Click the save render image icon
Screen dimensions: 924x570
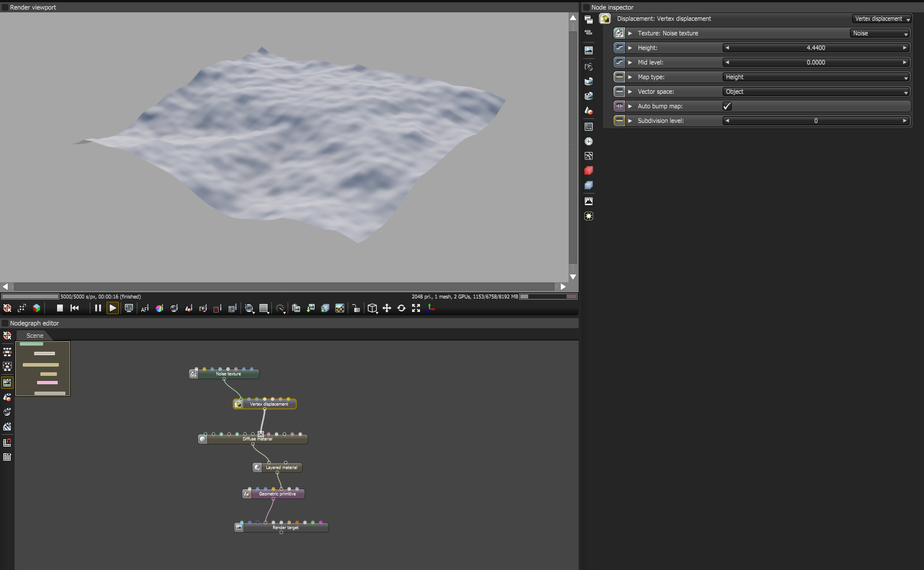click(x=311, y=308)
